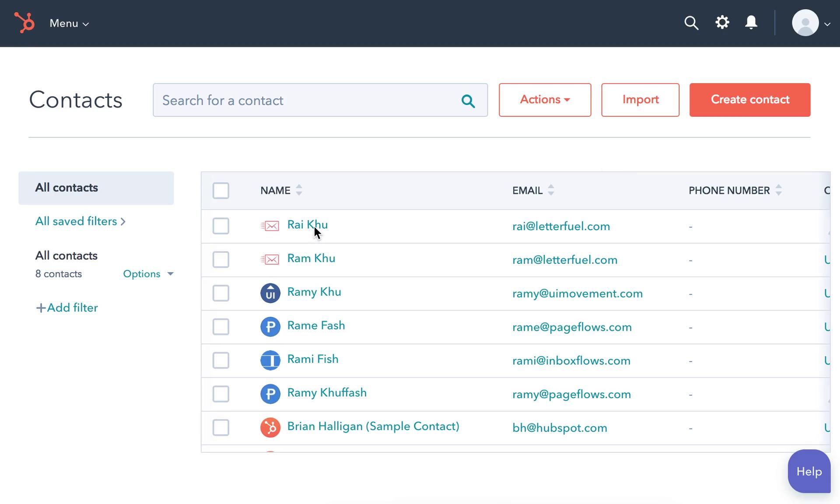Click the Search for a contact input field
Screen dimensions: 840x504
pos(320,100)
